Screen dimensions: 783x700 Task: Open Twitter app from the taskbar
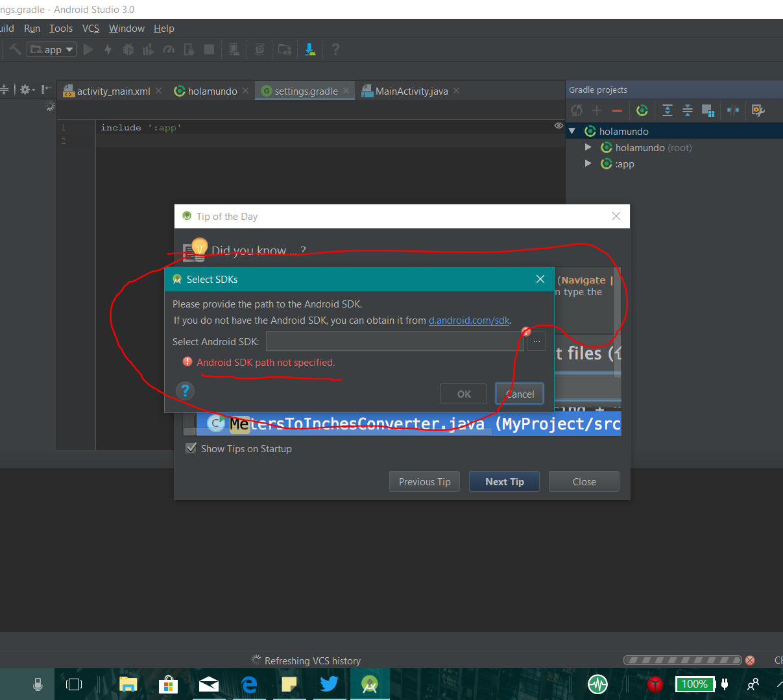point(329,684)
